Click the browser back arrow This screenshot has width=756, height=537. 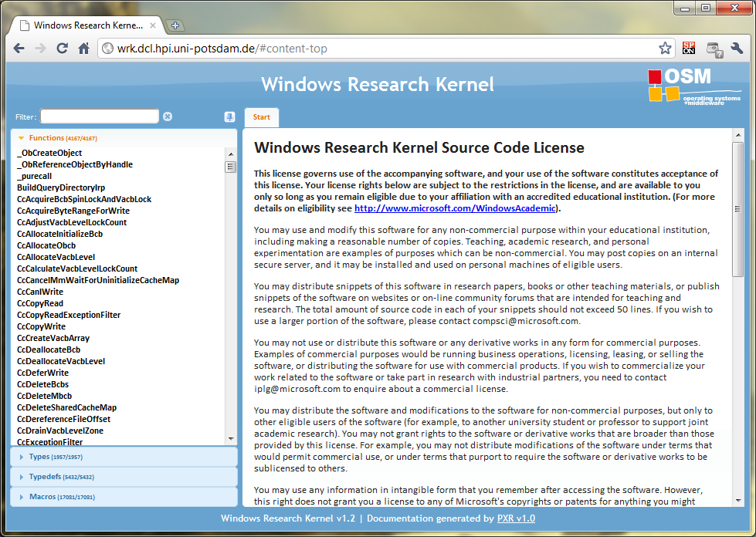coord(19,48)
